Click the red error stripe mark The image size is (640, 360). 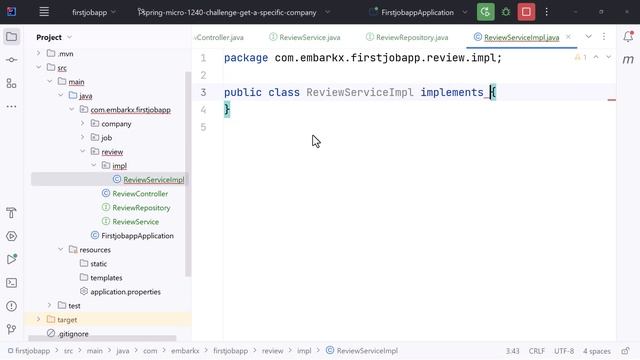click(611, 100)
